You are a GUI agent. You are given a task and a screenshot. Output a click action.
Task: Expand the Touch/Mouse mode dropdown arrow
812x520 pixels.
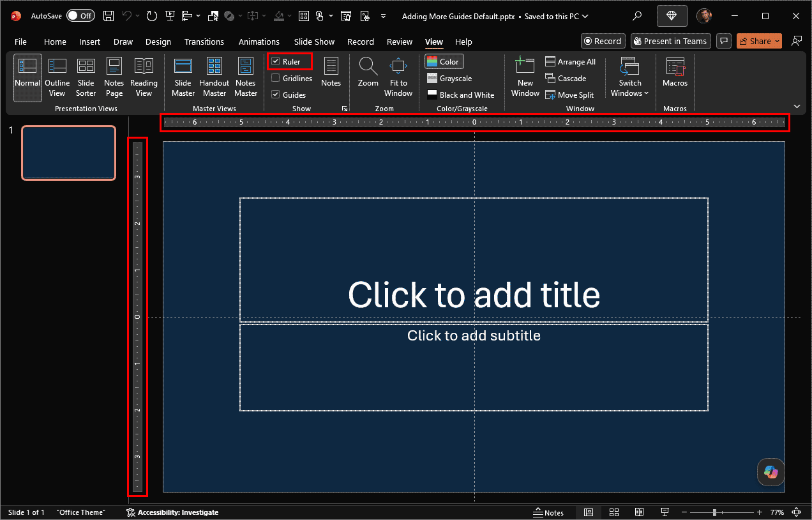331,16
